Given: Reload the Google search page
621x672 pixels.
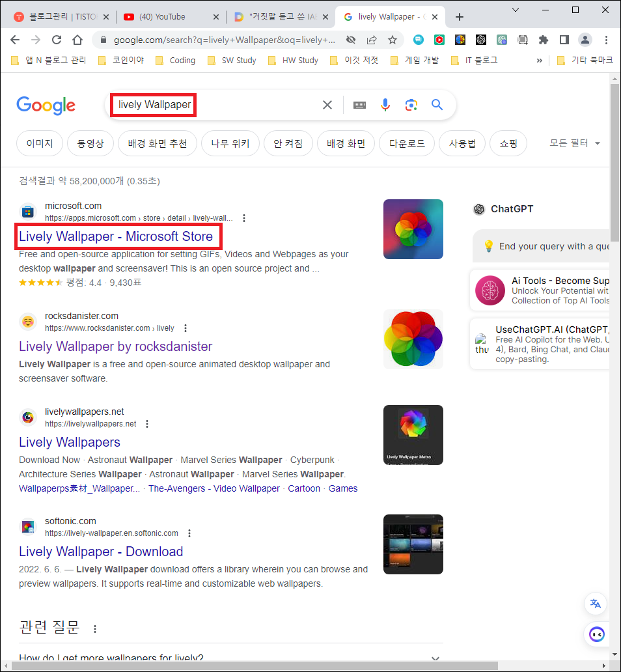Looking at the screenshot, I should click(x=57, y=40).
